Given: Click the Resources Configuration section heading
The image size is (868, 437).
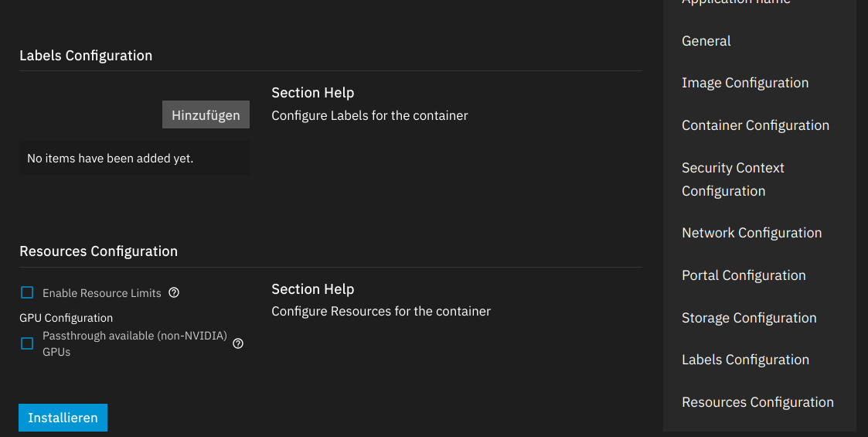Looking at the screenshot, I should click(98, 251).
